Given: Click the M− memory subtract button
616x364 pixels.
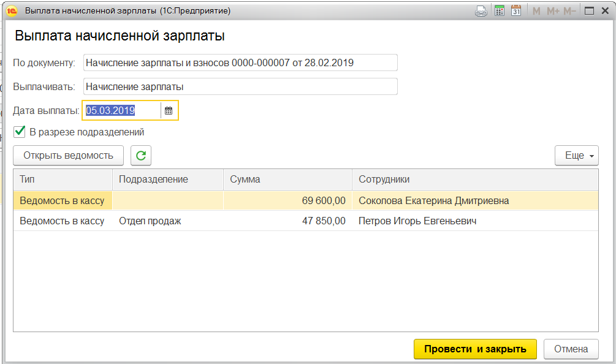Looking at the screenshot, I should click(569, 10).
